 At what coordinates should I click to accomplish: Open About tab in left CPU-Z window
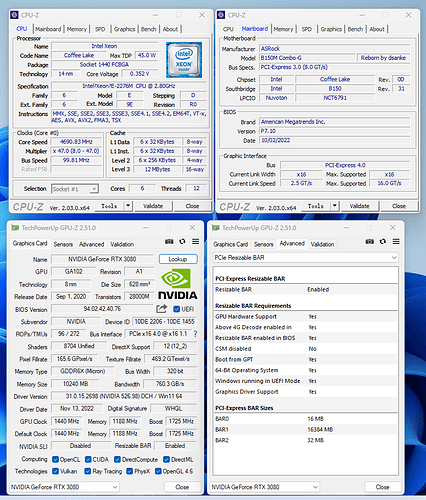coord(170,29)
